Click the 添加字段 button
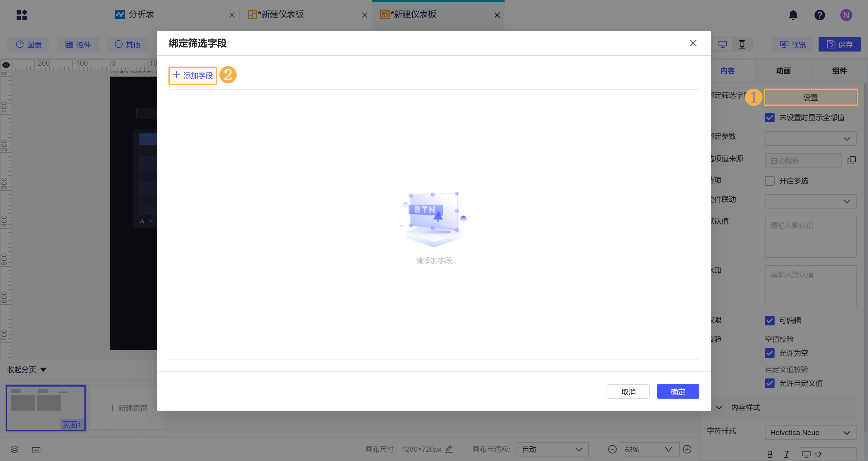Screen dimensions: 868x461 [x=193, y=76]
